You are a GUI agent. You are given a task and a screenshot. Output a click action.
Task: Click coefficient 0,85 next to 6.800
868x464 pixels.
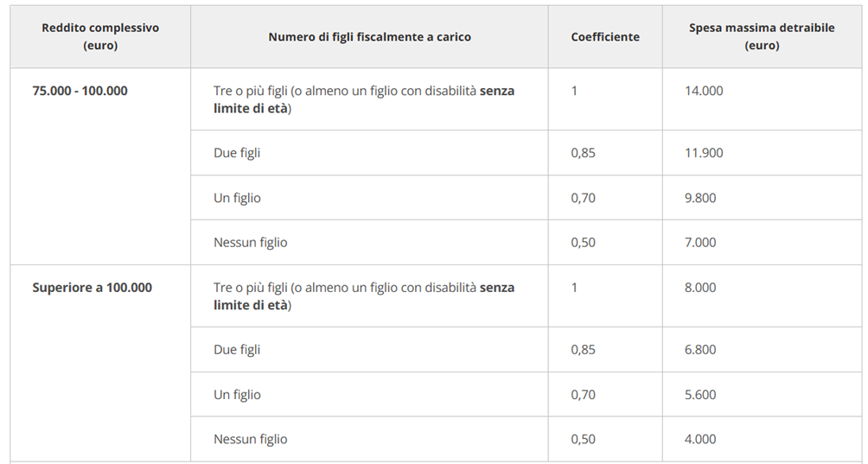[x=583, y=350]
